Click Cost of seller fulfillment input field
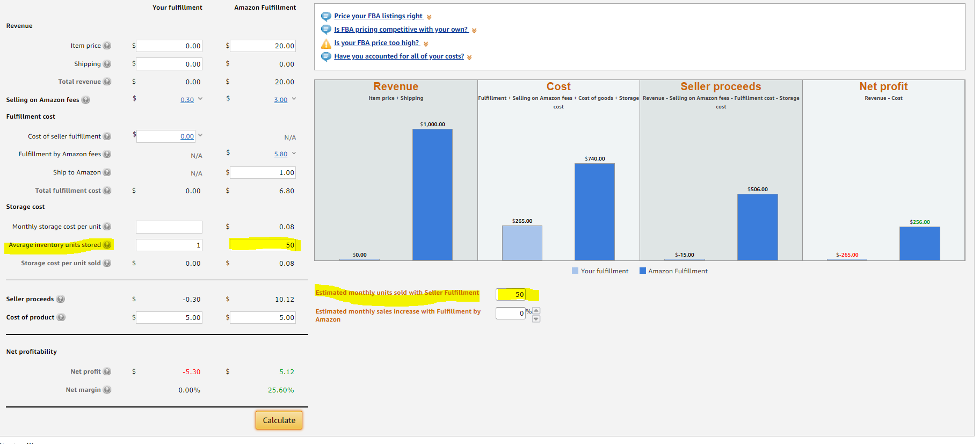980x444 pixels. click(x=166, y=136)
